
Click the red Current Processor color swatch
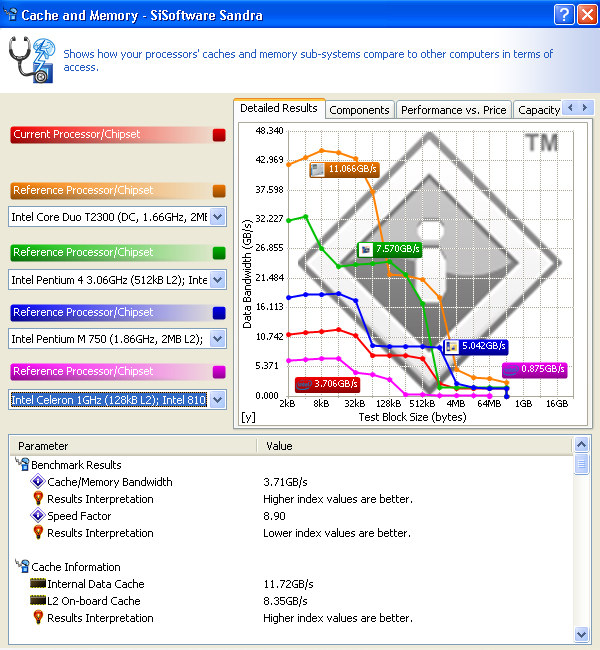coord(219,135)
